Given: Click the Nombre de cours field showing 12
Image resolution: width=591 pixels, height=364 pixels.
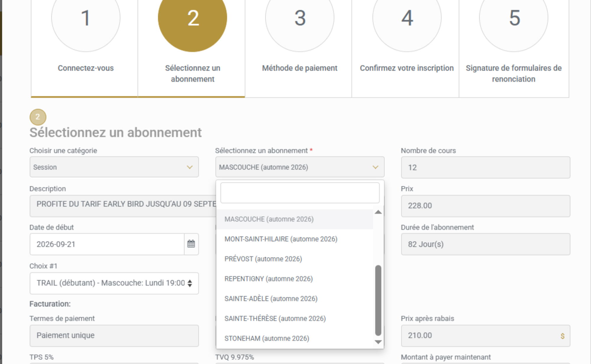Looking at the screenshot, I should [x=486, y=167].
